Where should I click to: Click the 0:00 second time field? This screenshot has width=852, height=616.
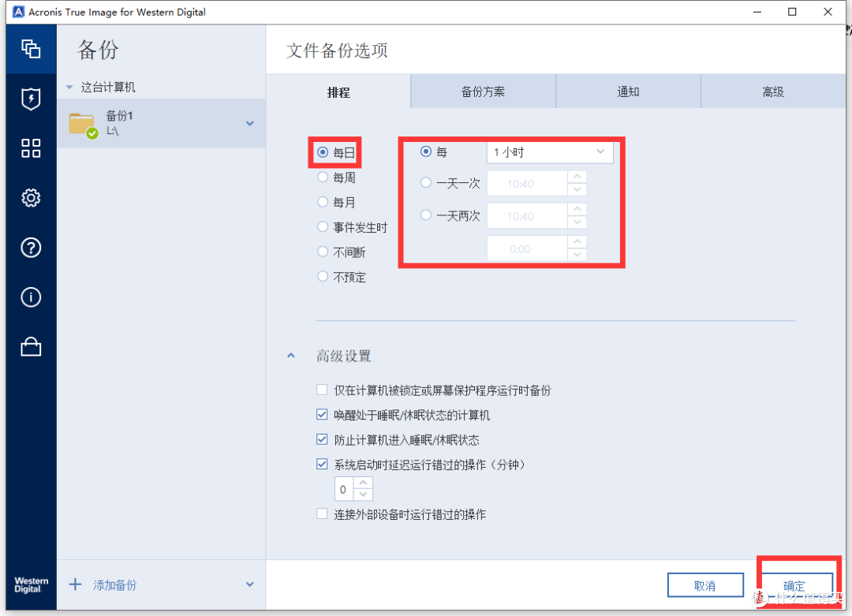(x=527, y=248)
